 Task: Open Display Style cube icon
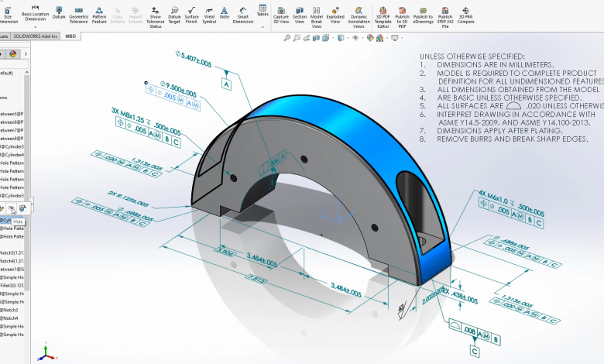[341, 38]
